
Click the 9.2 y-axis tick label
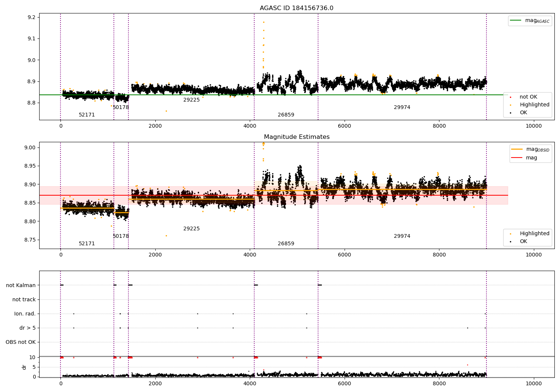(x=31, y=17)
